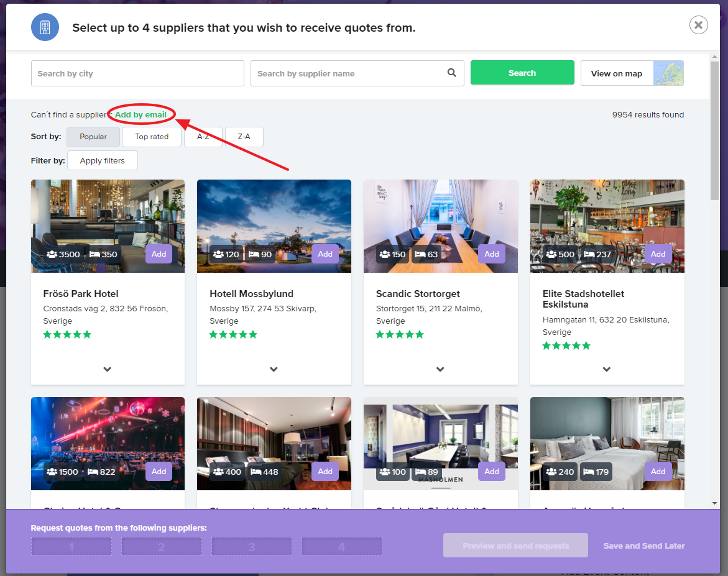Screen dimensions: 728x576
Task: Add the supplier with 1500 capacity
Action: click(x=159, y=471)
